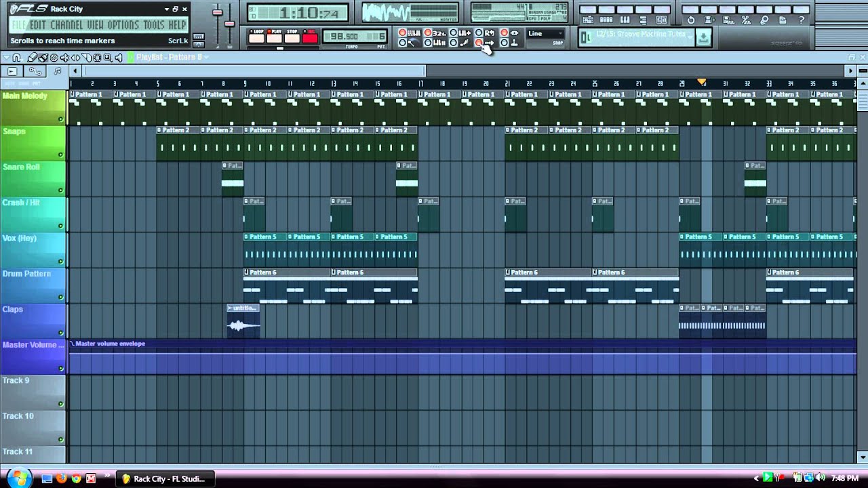
Task: Open Chrome from the taskbar
Action: [x=76, y=479]
